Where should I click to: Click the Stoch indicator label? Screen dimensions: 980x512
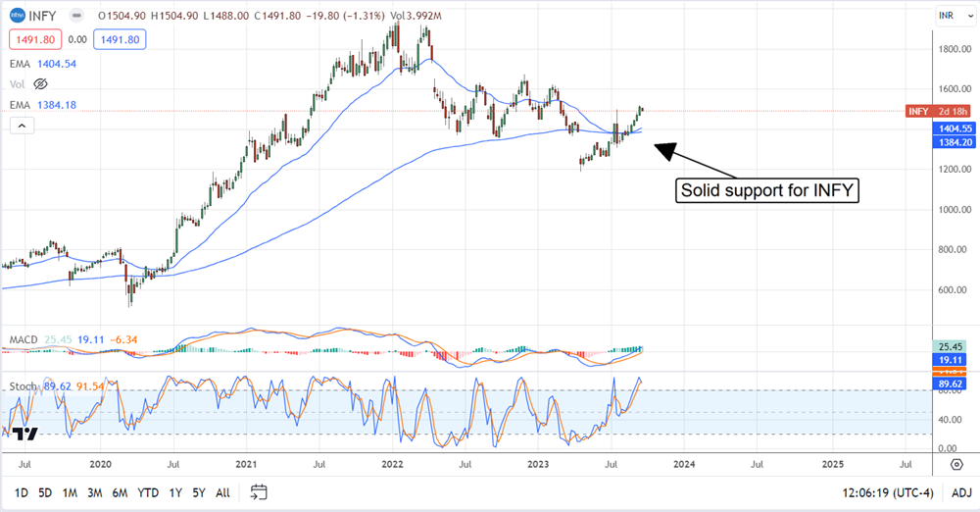tap(24, 386)
